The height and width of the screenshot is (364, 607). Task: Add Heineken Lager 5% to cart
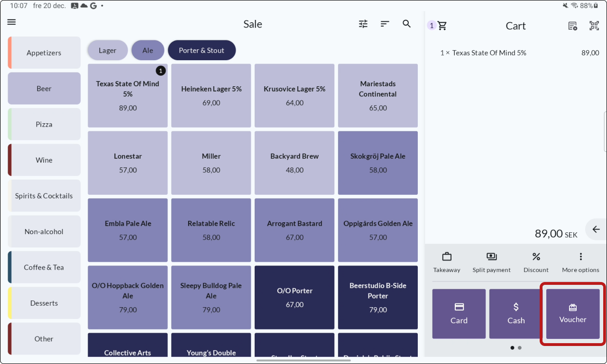point(211,96)
